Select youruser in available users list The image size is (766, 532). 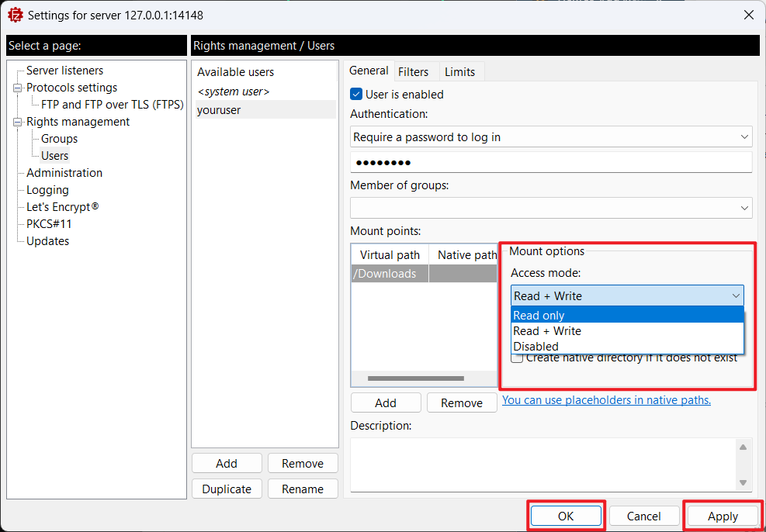[265, 110]
